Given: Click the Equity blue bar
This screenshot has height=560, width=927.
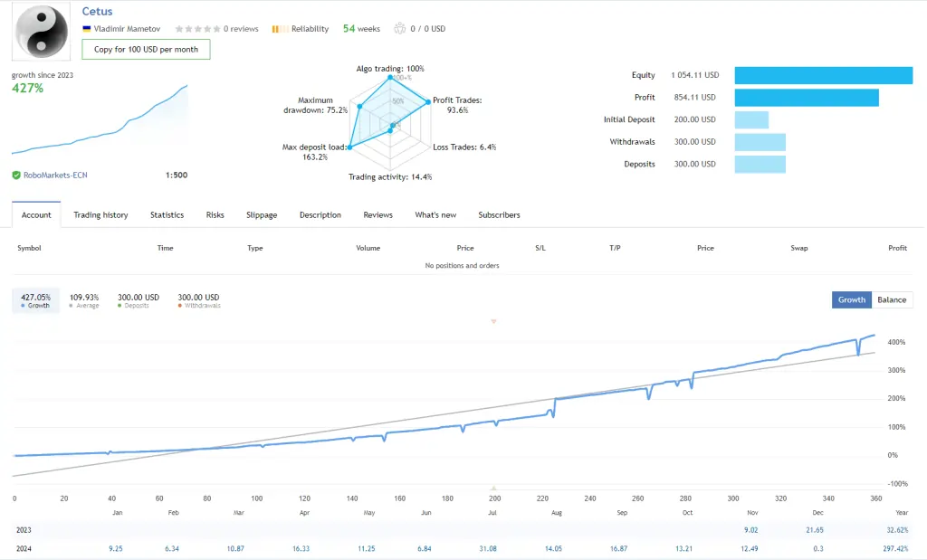Looking at the screenshot, I should [x=824, y=75].
